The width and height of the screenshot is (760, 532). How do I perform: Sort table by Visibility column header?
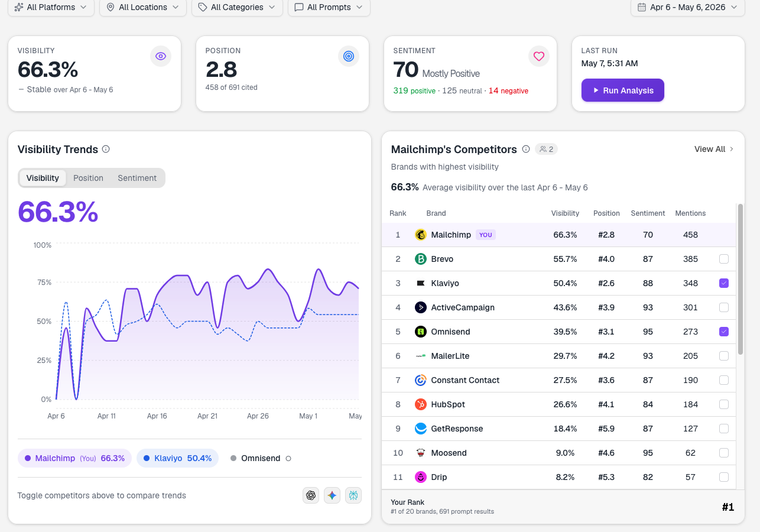point(565,213)
